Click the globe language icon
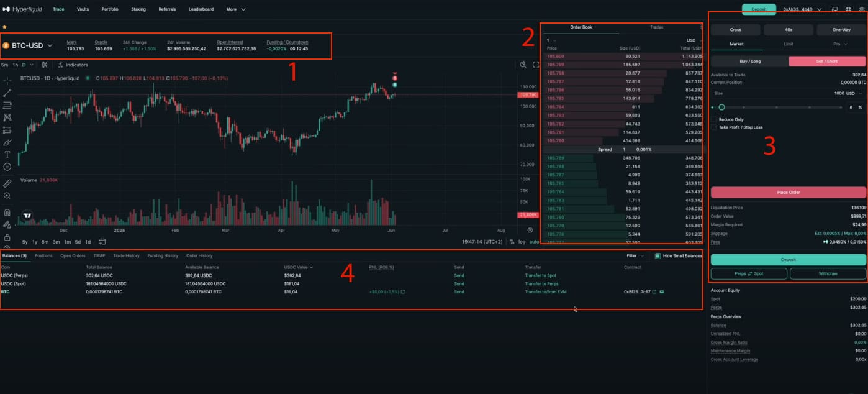 848,9
